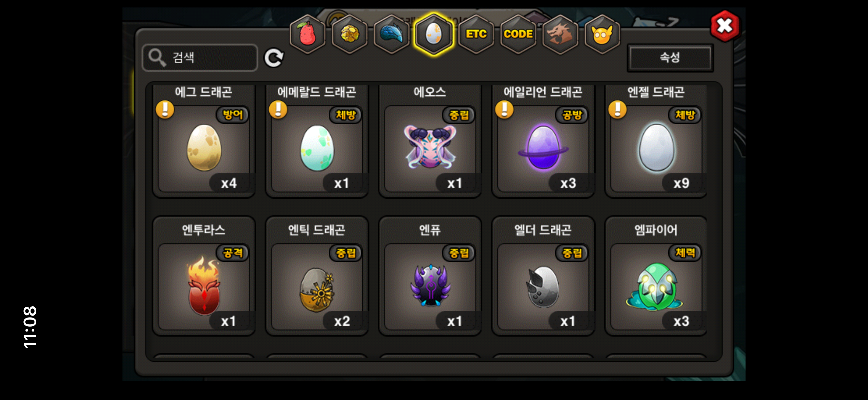Open the brown dragon head category
The height and width of the screenshot is (400, 868).
pyautogui.click(x=560, y=34)
